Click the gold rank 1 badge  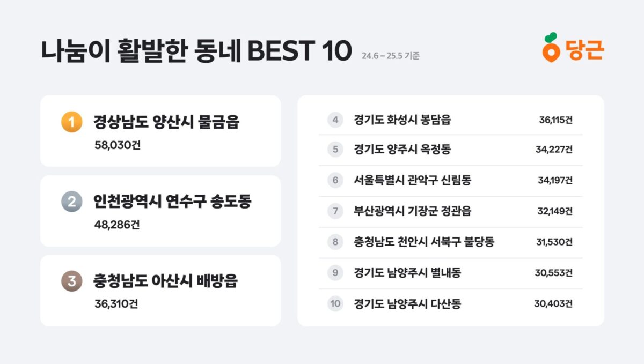71,123
